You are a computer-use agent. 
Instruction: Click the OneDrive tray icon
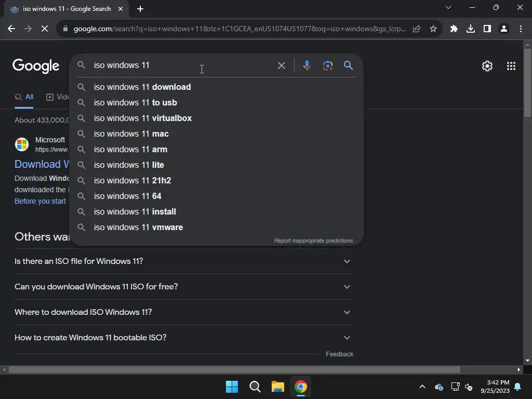[438, 387]
